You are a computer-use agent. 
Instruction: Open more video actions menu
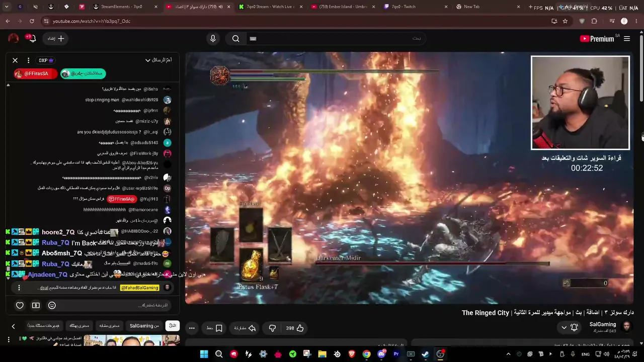[x=192, y=328]
